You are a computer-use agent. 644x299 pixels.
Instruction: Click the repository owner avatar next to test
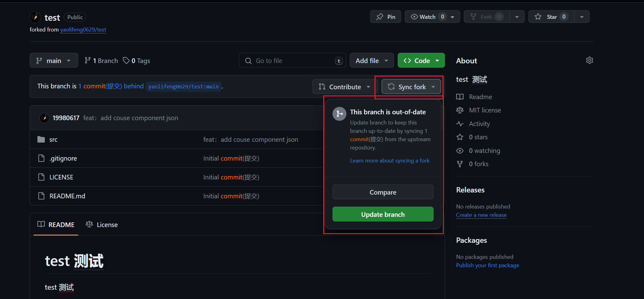coord(35,17)
